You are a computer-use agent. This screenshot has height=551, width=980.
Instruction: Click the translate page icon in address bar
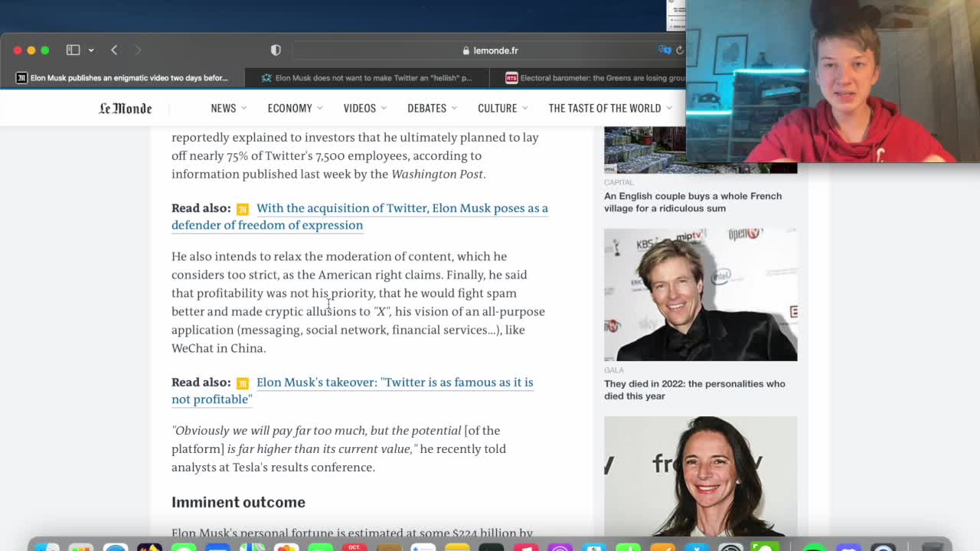(x=665, y=51)
